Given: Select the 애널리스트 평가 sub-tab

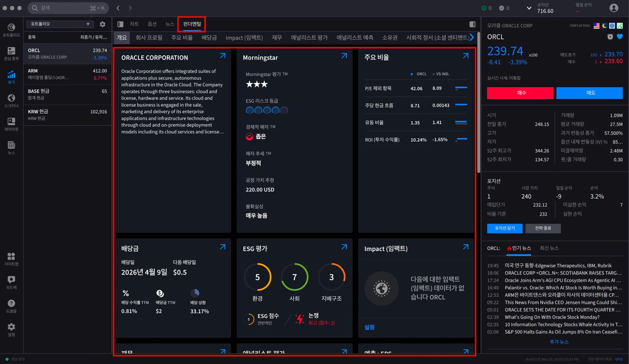Looking at the screenshot, I should point(309,37).
